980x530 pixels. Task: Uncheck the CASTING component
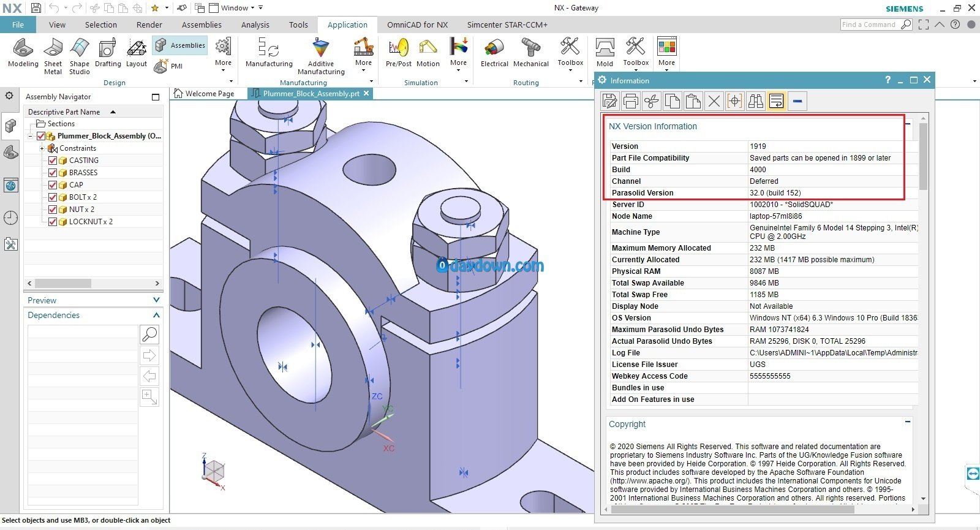[53, 161]
